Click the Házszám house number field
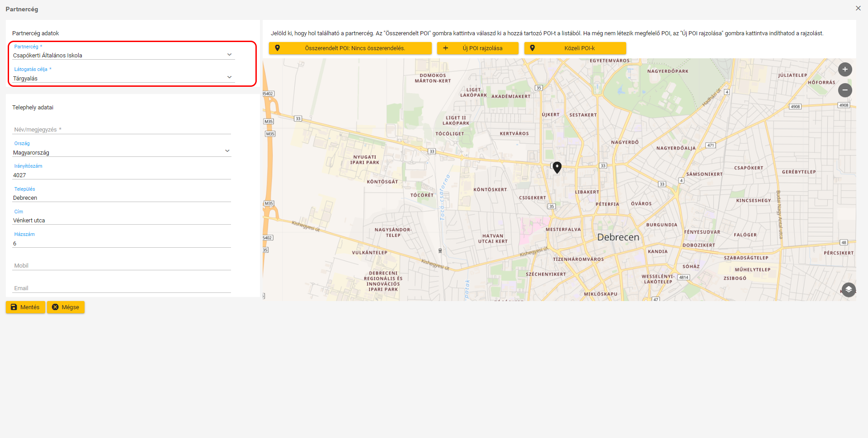Image resolution: width=868 pixels, height=438 pixels. click(x=121, y=244)
